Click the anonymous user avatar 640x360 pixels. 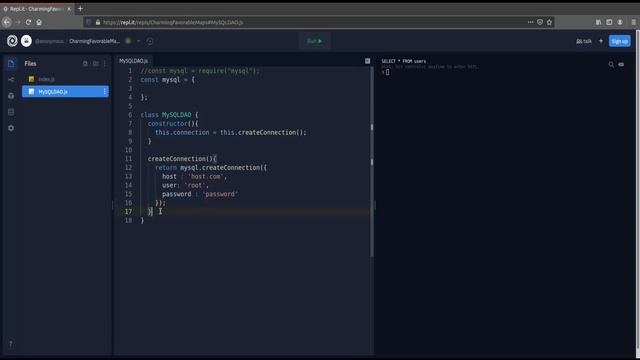pyautogui.click(x=26, y=41)
